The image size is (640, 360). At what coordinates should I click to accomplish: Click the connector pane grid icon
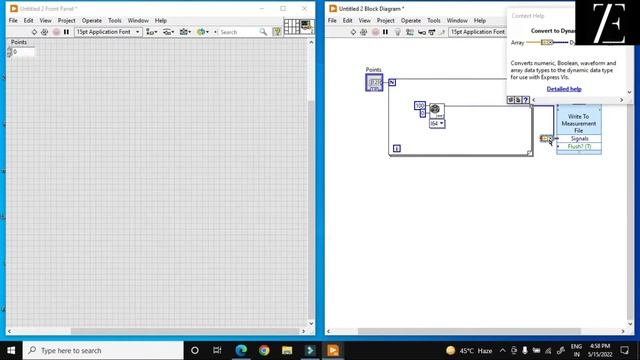click(291, 27)
